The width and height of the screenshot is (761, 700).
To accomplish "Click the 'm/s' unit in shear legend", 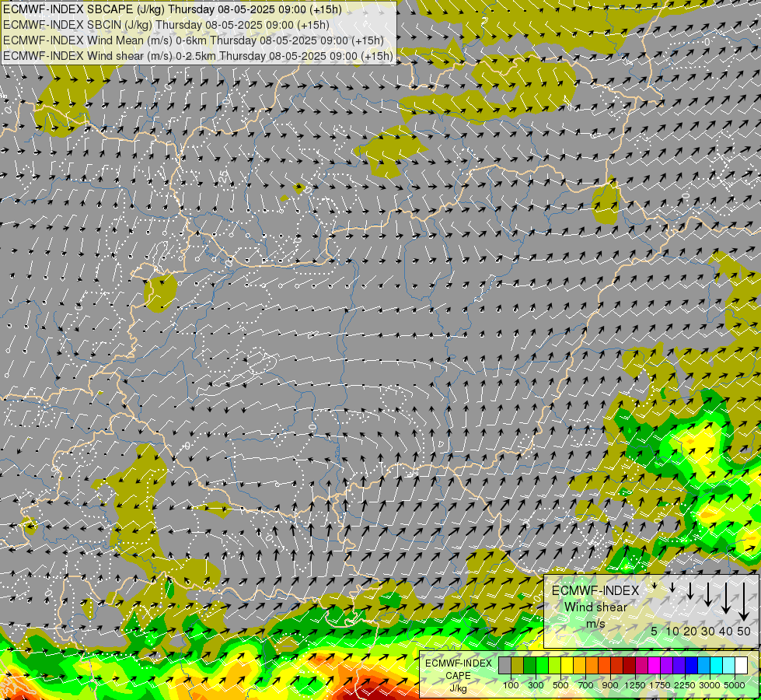I will point(596,624).
